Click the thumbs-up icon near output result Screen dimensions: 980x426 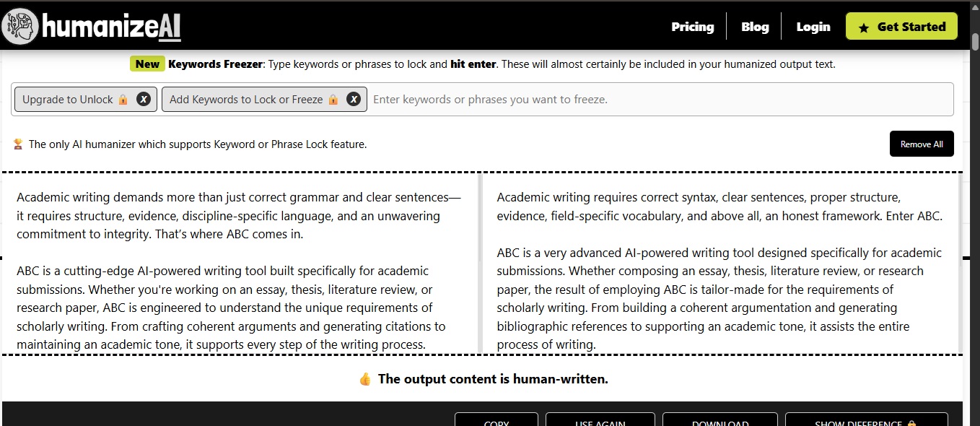coord(365,379)
